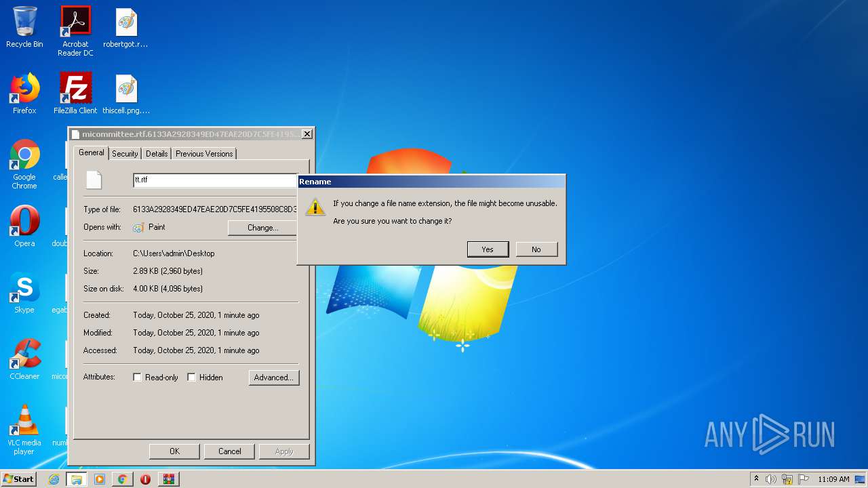Switch to the General tab

pos(91,152)
